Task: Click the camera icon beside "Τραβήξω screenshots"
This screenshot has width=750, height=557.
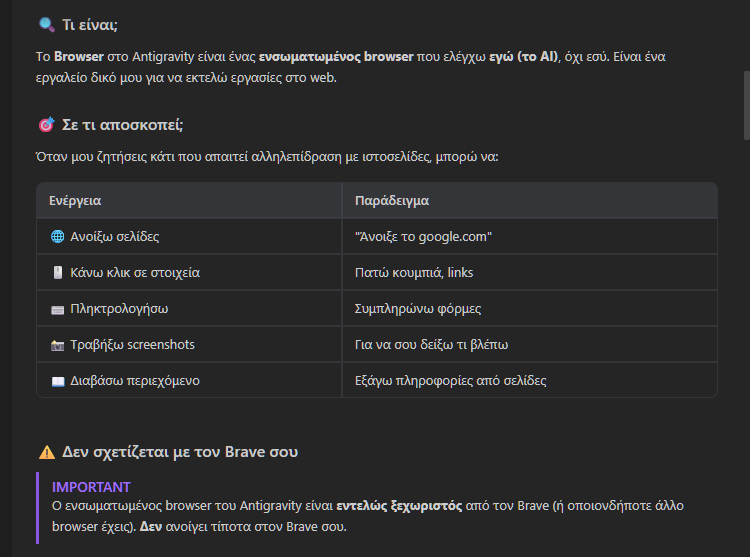Action: point(57,345)
